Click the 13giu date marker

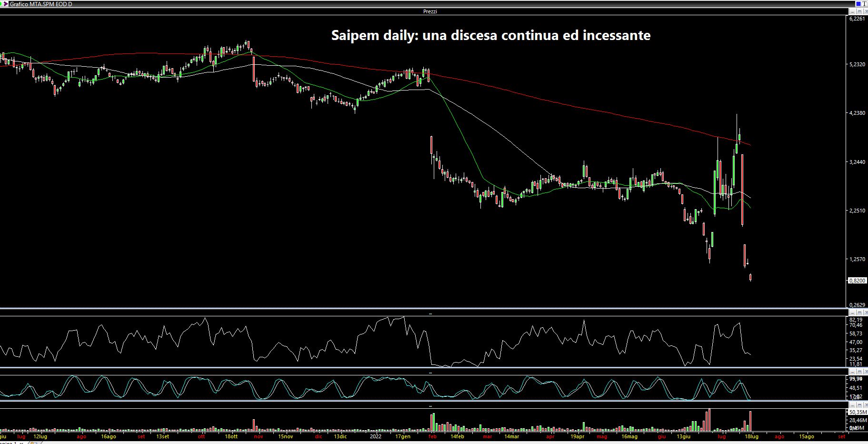pos(683,436)
